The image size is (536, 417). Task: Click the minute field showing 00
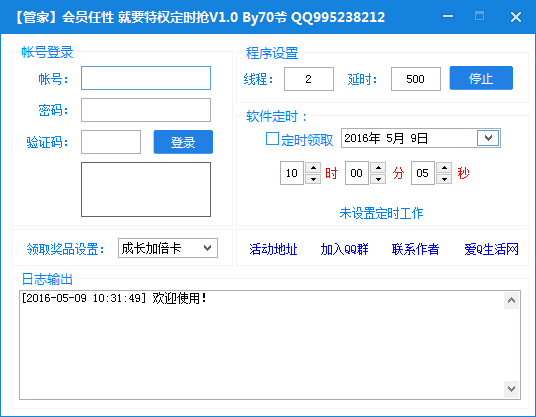click(357, 173)
